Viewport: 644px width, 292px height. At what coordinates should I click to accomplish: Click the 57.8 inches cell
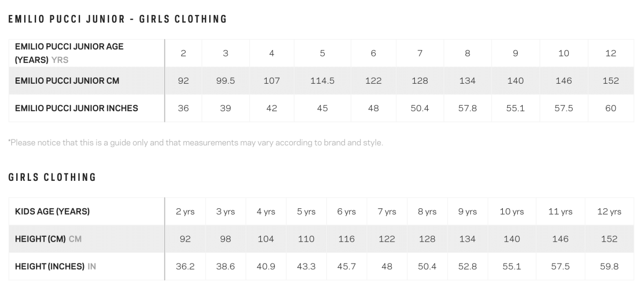pos(467,108)
